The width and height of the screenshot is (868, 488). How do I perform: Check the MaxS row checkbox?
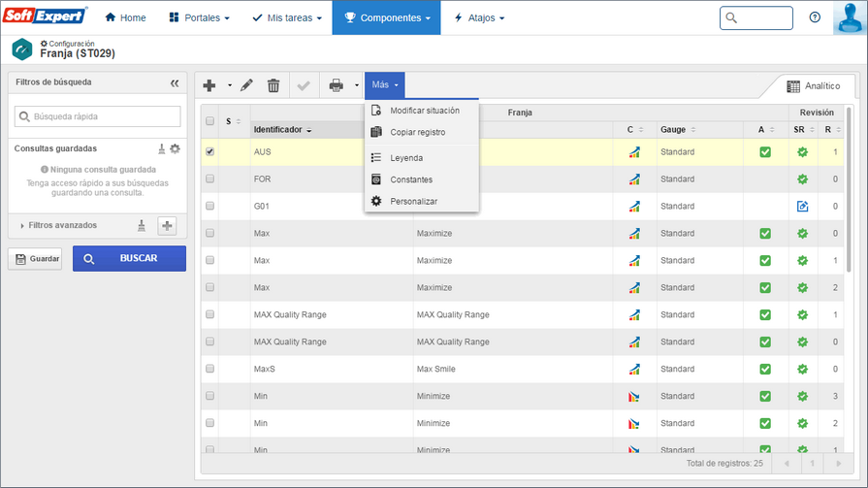209,369
